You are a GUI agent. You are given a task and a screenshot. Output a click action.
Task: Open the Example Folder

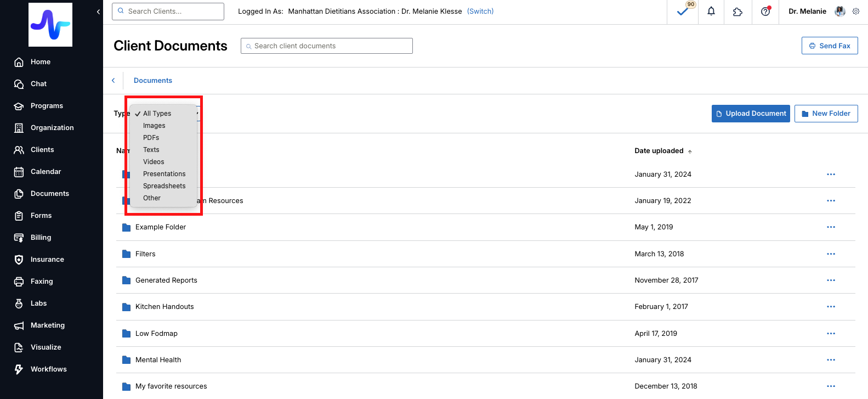(x=161, y=227)
